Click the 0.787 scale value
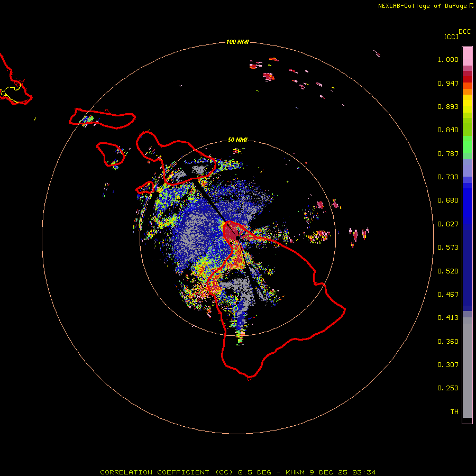Viewport: 476px width, 476px height. coord(448,153)
